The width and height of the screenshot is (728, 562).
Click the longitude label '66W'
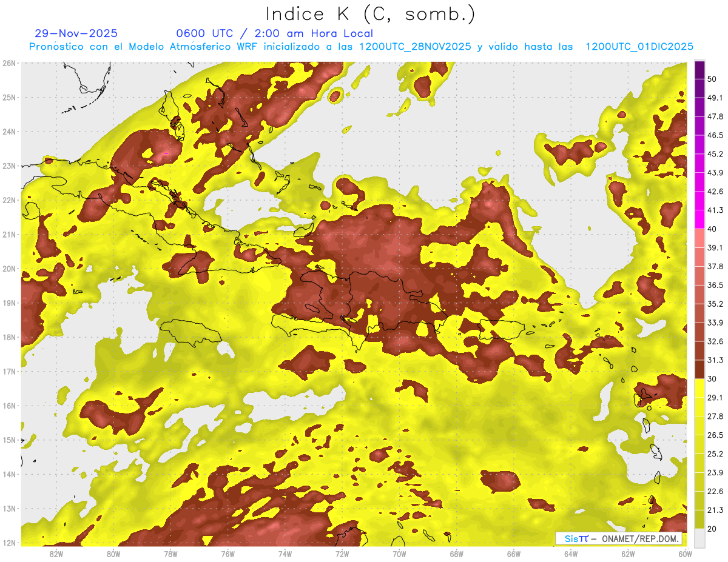pos(514,554)
